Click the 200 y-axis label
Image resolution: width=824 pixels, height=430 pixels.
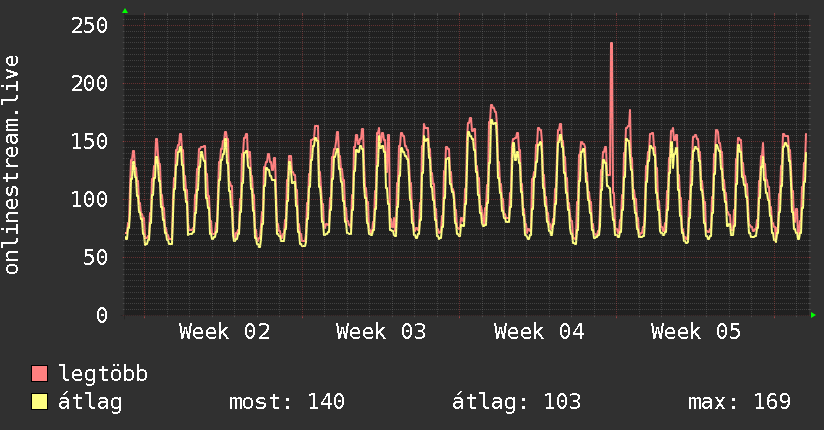(88, 83)
